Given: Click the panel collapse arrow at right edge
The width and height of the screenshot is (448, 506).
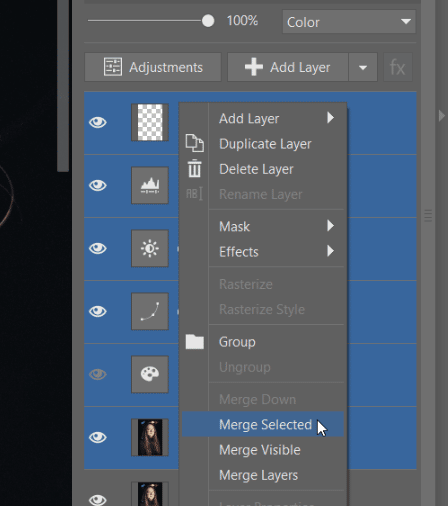Looking at the screenshot, I should [x=442, y=116].
